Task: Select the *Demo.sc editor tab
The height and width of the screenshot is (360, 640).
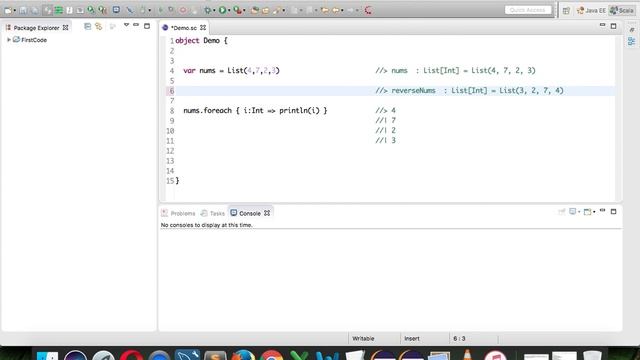Action: [184, 28]
